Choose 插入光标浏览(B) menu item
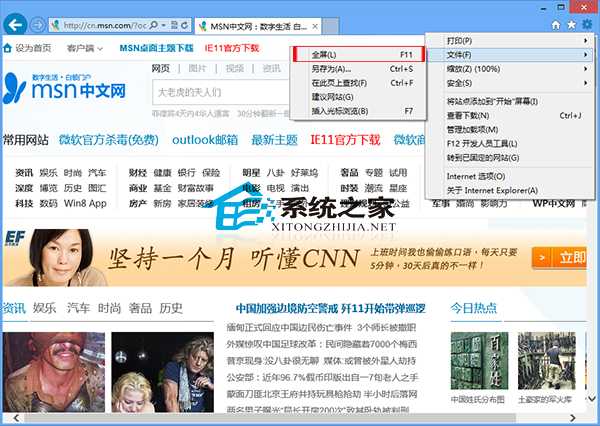The image size is (600, 426). pyautogui.click(x=359, y=111)
